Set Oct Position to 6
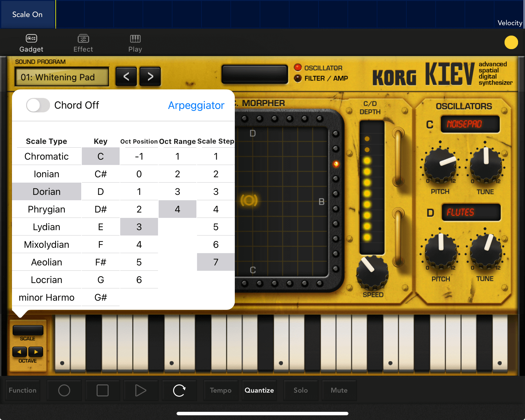The height and width of the screenshot is (420, 525). (139, 280)
